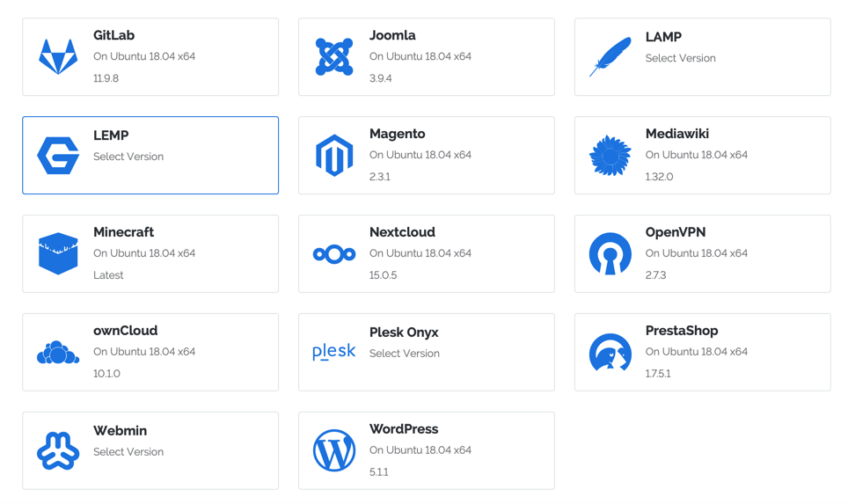This screenshot has width=848, height=504.
Task: Click the Plesk Onyx title text
Action: [404, 332]
